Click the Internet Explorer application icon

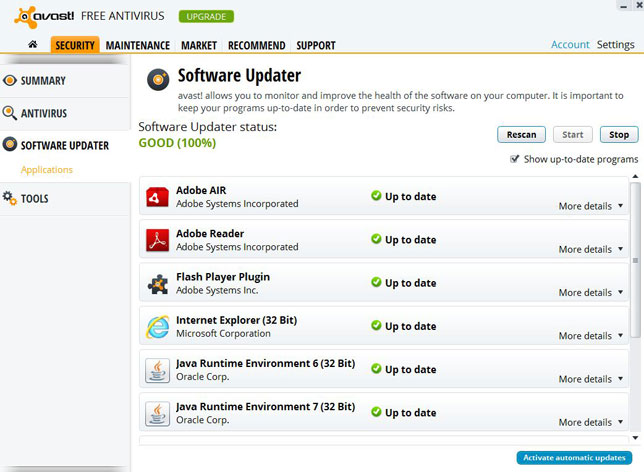(157, 327)
